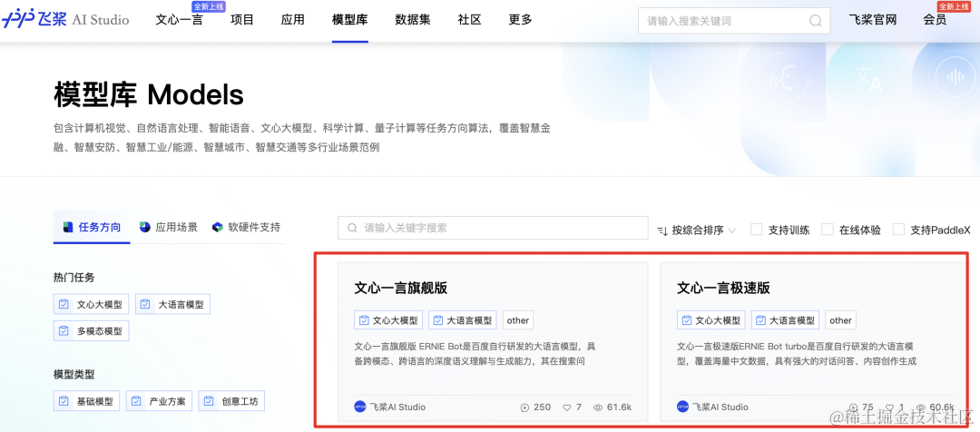Click the icon inside the 产业方案 filter

[135, 401]
